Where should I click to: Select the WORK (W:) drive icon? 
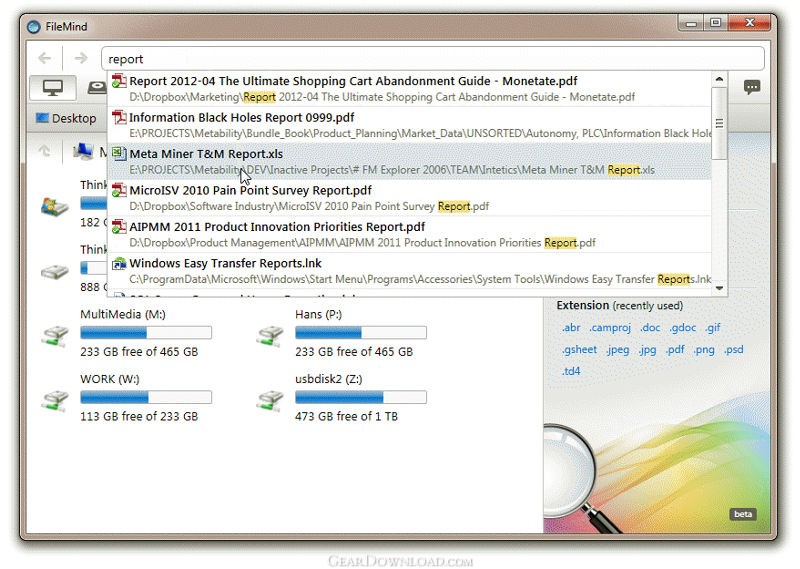click(55, 401)
